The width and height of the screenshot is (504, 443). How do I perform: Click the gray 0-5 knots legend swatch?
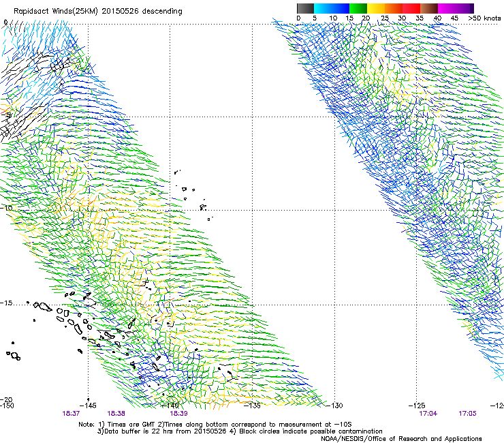pos(305,8)
